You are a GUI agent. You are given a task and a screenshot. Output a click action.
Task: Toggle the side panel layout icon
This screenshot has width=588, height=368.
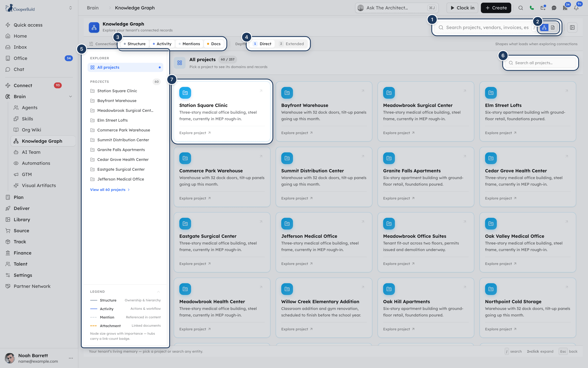572,28
